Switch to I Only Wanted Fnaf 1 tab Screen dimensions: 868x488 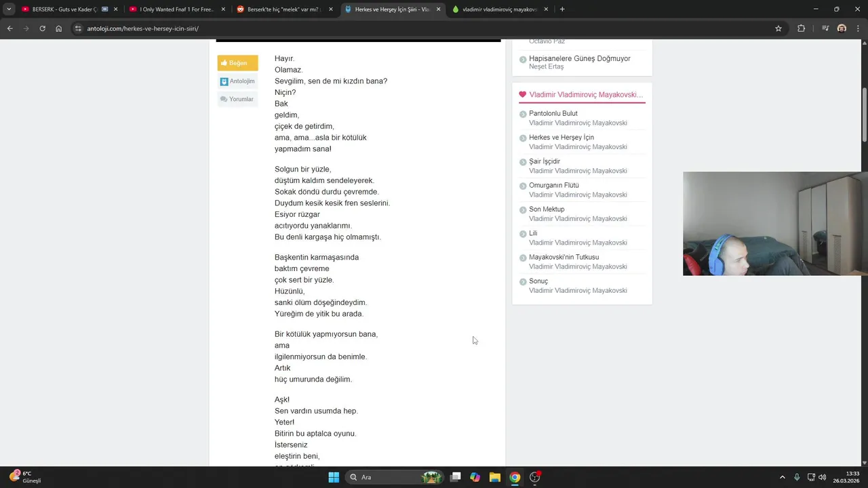176,9
